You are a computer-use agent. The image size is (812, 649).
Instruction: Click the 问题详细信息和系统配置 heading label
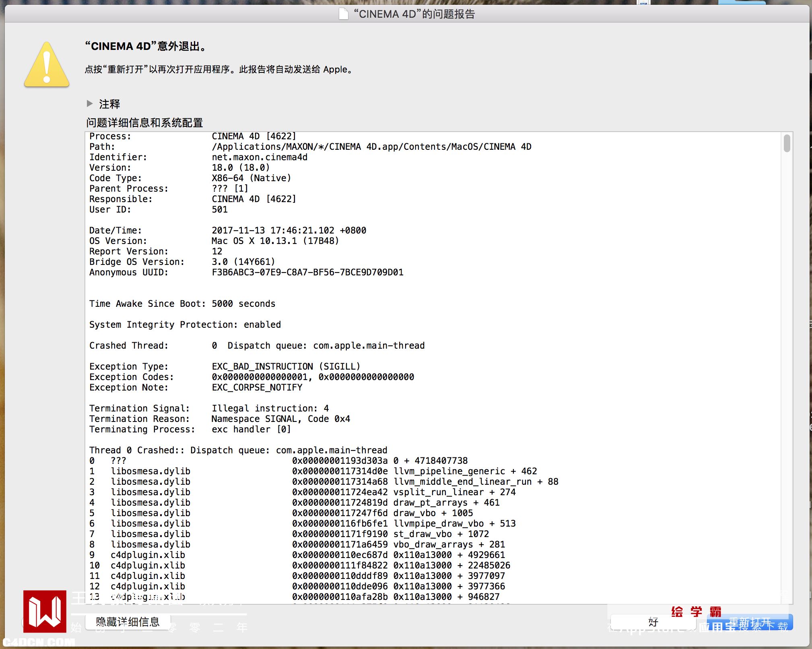pyautogui.click(x=144, y=122)
